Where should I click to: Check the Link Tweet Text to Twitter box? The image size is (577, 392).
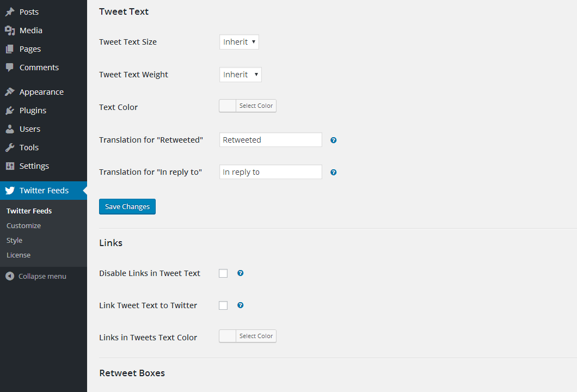tap(223, 305)
